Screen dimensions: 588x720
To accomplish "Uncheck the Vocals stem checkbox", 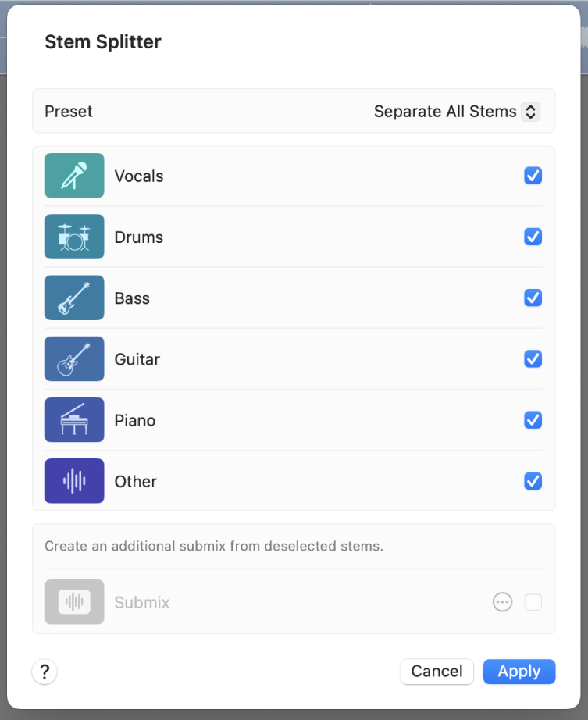I will coord(533,176).
